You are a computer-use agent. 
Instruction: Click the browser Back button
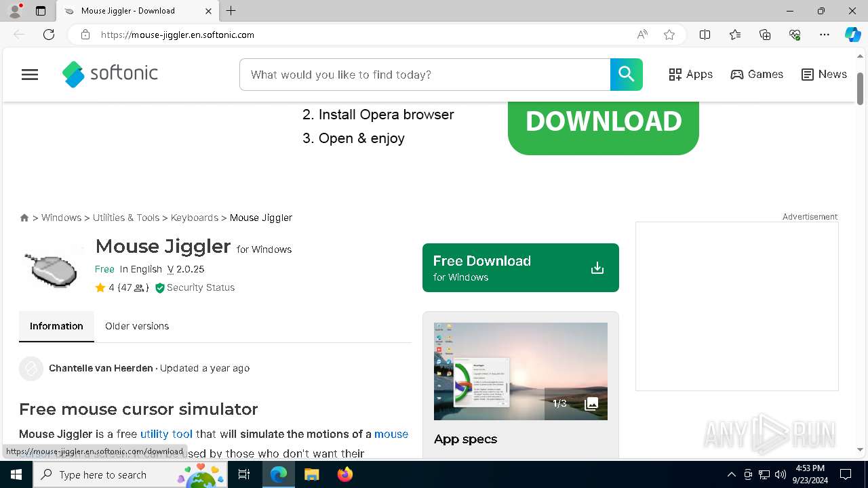click(19, 35)
